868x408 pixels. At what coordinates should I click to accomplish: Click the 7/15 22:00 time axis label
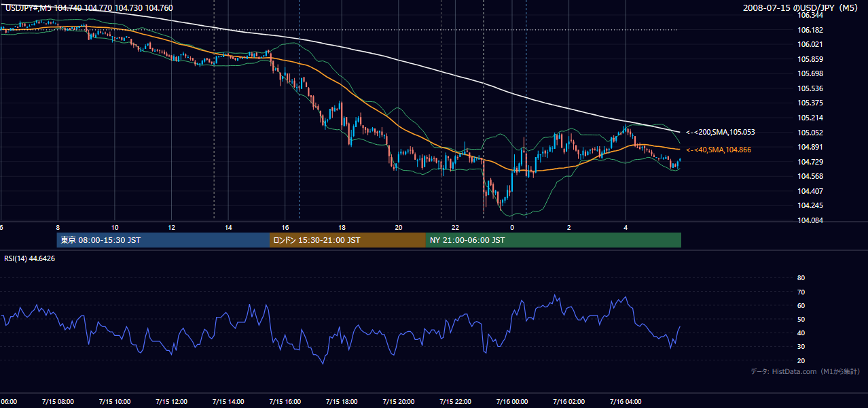[x=455, y=401]
